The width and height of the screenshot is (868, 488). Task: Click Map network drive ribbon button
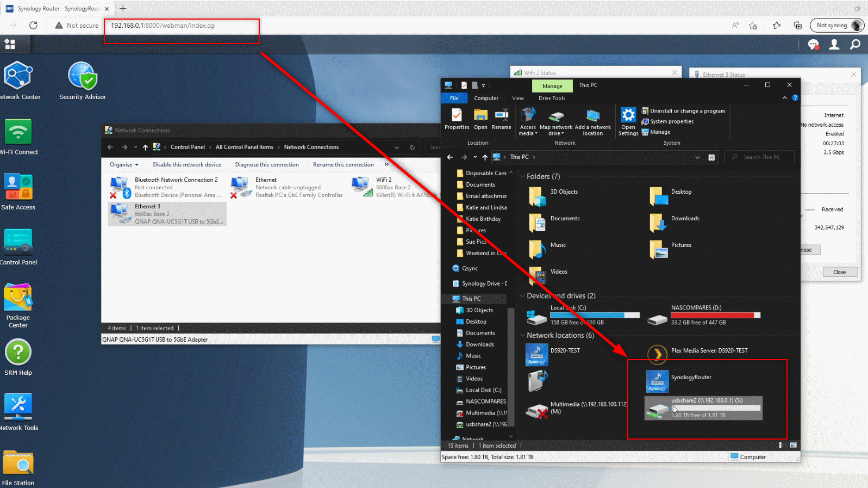click(x=555, y=122)
